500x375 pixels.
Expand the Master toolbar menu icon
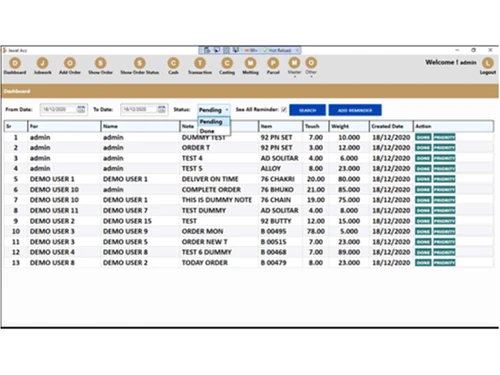[294, 63]
